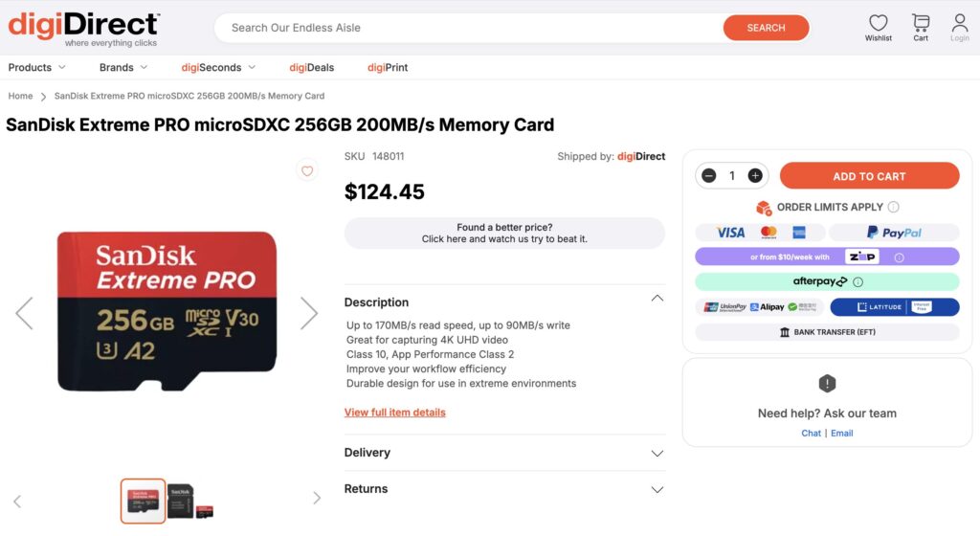Open the Wishlist heart icon in header
Image resolution: width=980 pixels, height=536 pixels.
878,23
